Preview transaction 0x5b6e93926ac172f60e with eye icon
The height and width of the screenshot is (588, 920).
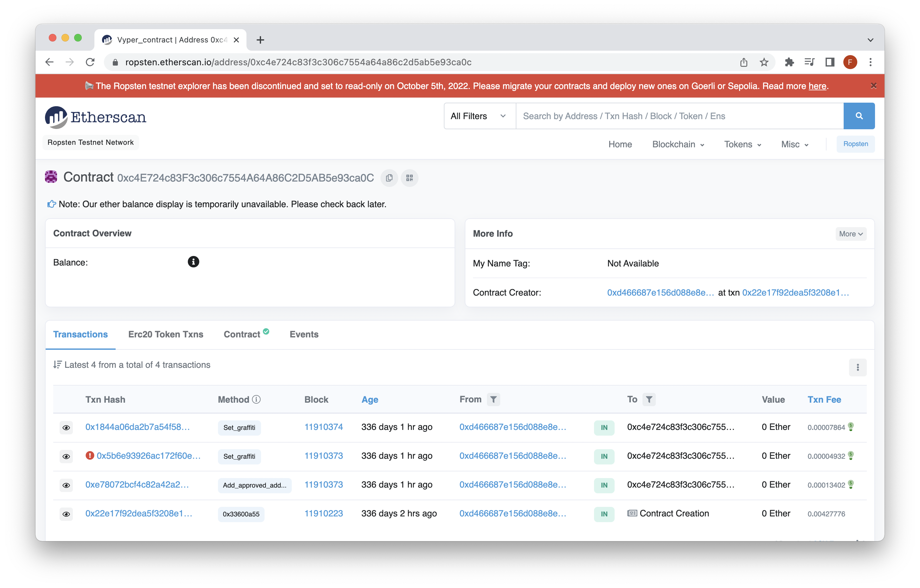click(x=66, y=456)
